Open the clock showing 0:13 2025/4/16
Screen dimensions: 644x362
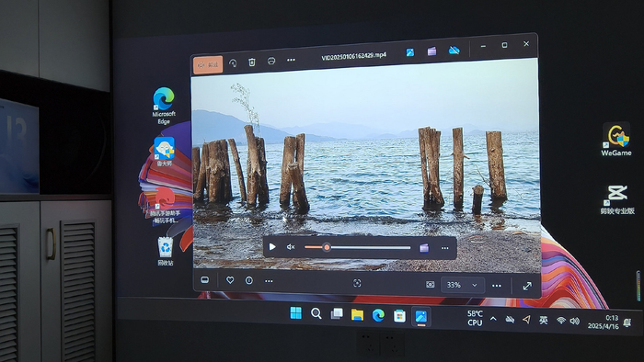(603, 322)
